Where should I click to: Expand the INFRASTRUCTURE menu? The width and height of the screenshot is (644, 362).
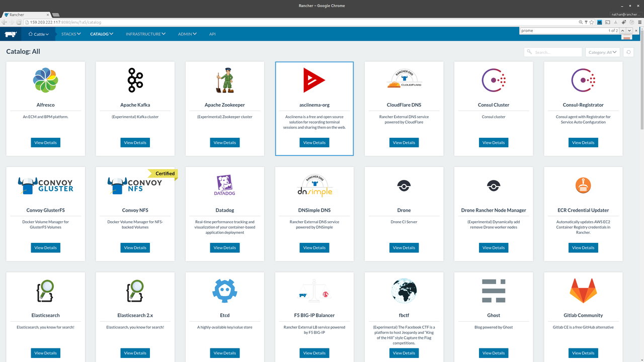click(x=146, y=34)
